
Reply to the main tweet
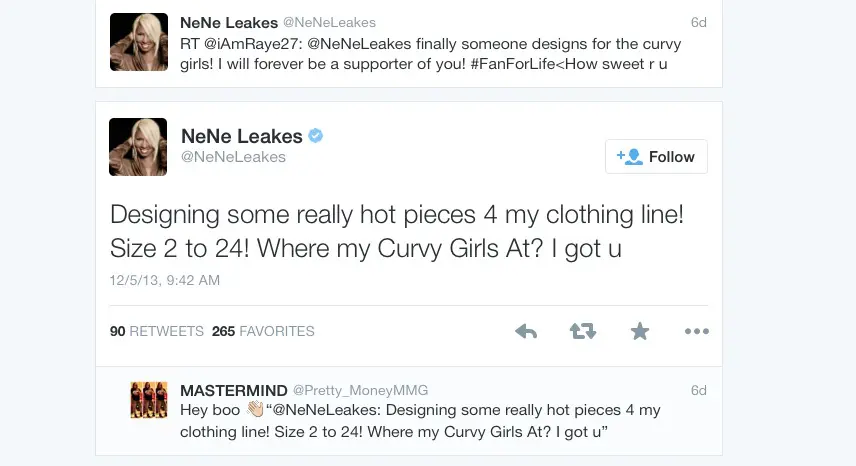click(x=526, y=331)
